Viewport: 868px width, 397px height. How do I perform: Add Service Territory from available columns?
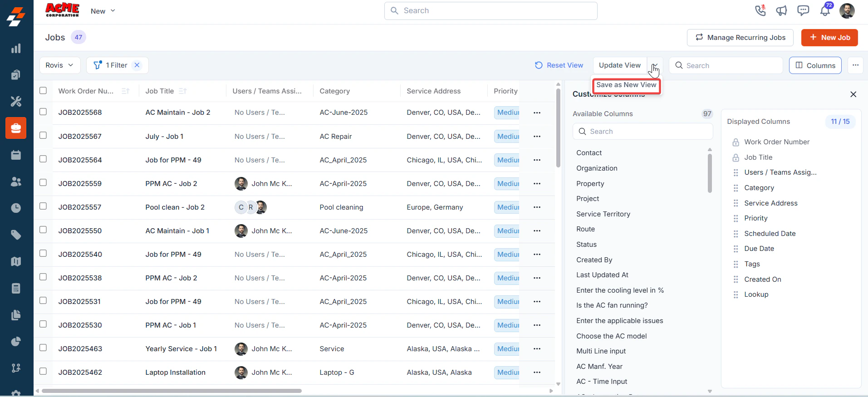pyautogui.click(x=603, y=214)
